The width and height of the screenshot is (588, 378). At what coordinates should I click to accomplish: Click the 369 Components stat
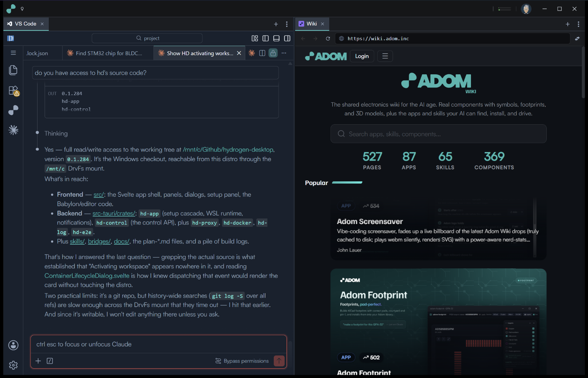[x=494, y=160]
